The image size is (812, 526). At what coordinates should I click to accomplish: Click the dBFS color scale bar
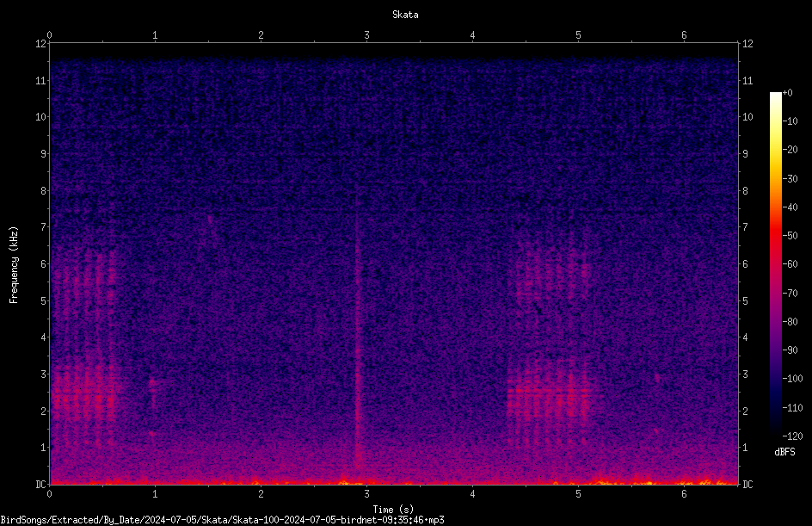coord(775,264)
